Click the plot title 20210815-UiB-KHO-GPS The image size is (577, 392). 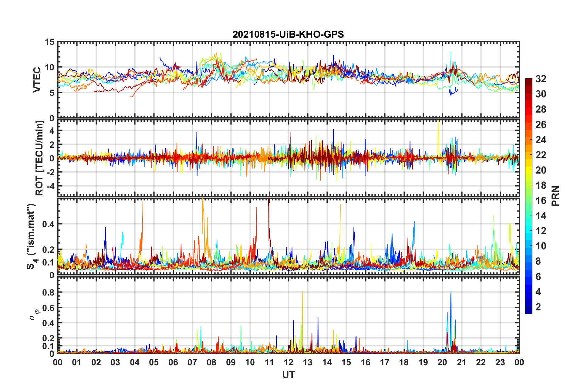288,34
